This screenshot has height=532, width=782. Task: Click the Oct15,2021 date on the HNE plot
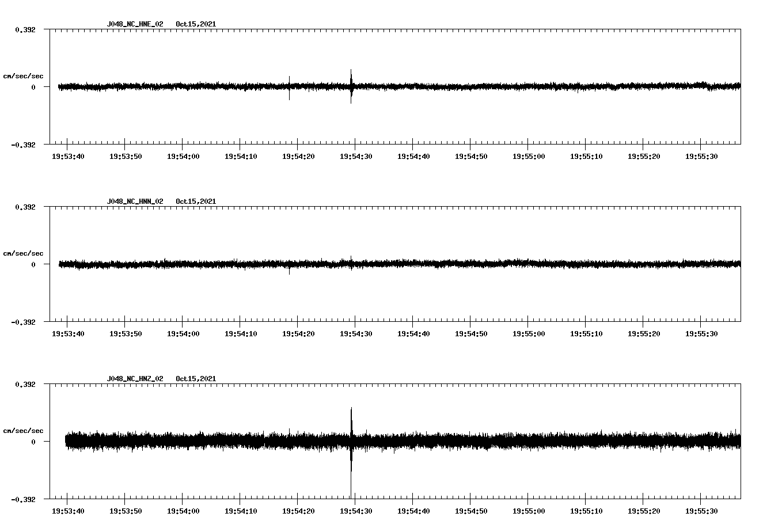point(196,24)
